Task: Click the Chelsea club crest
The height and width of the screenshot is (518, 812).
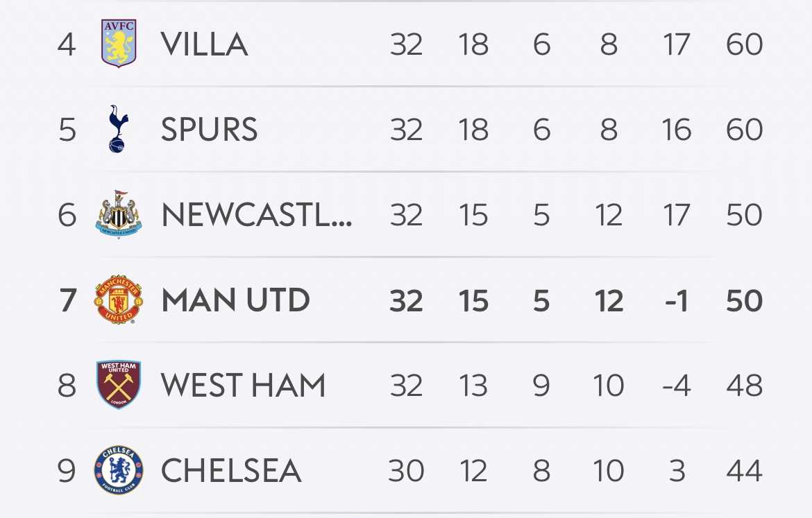Action: 119,470
